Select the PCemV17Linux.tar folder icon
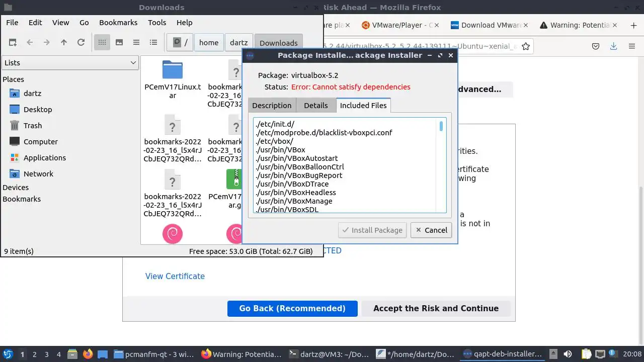 173,70
